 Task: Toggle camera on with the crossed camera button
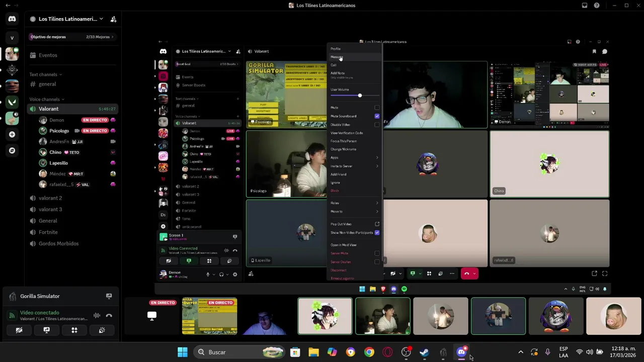point(19,330)
